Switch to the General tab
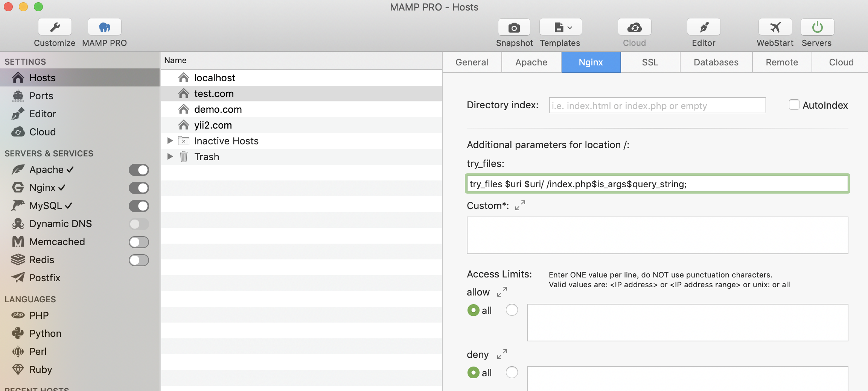The width and height of the screenshot is (868, 391). coord(472,62)
